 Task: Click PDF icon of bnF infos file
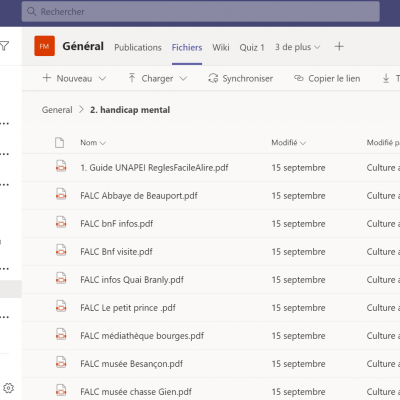(61, 222)
